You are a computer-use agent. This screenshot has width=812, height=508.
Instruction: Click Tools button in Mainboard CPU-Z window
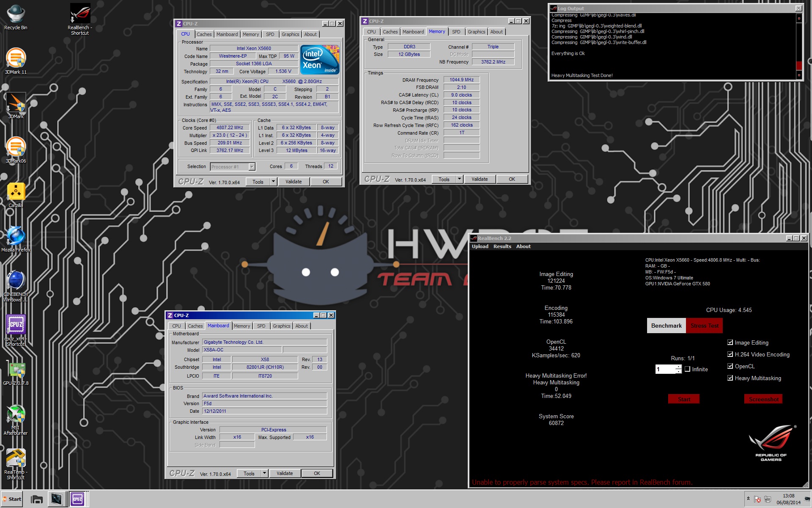pyautogui.click(x=249, y=473)
